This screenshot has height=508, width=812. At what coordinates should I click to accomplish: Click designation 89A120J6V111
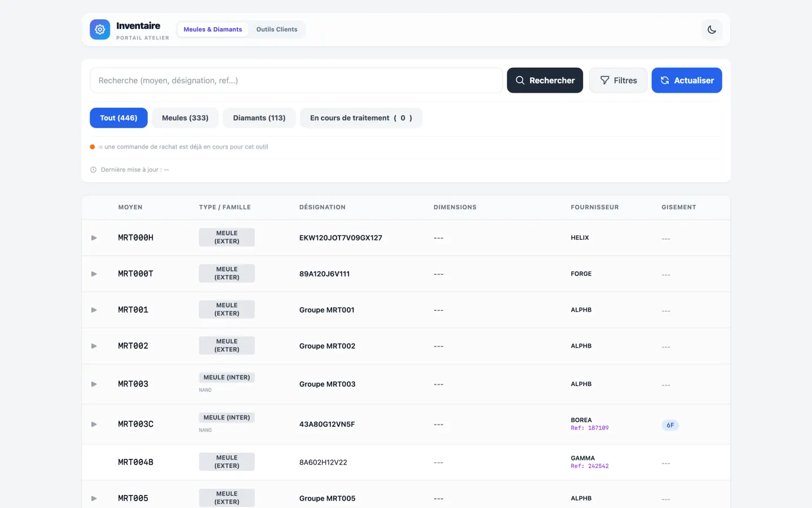click(x=324, y=274)
